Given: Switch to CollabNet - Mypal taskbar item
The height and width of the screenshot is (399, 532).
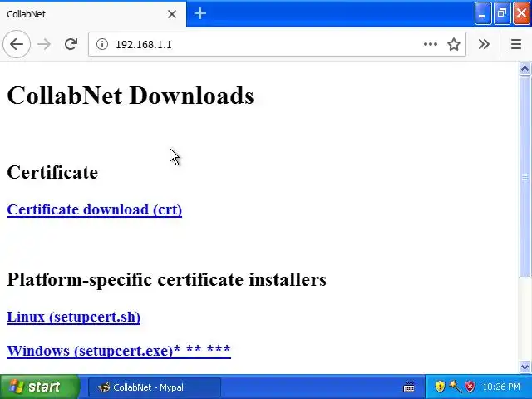Looking at the screenshot, I should (155, 387).
